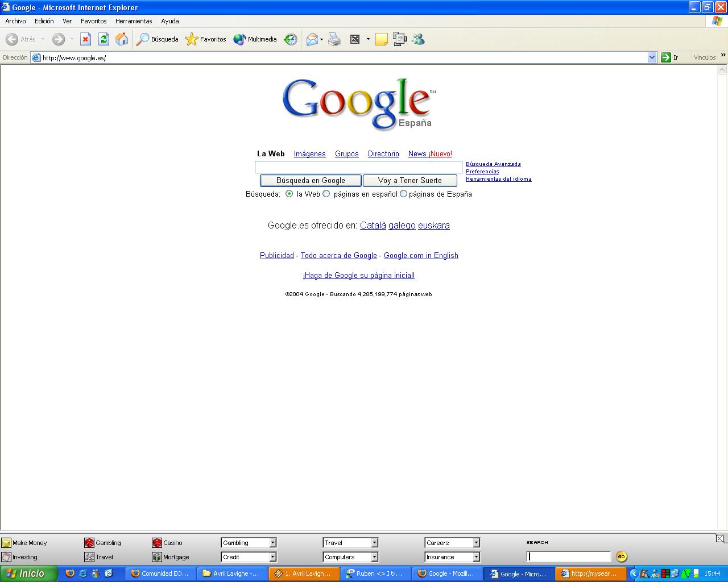Click the Mortgage cube icon

coord(157,557)
